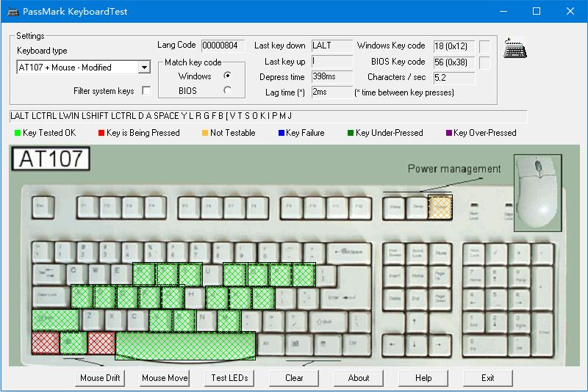The image size is (588, 392).
Task: Open the Help button
Action: pos(423,378)
